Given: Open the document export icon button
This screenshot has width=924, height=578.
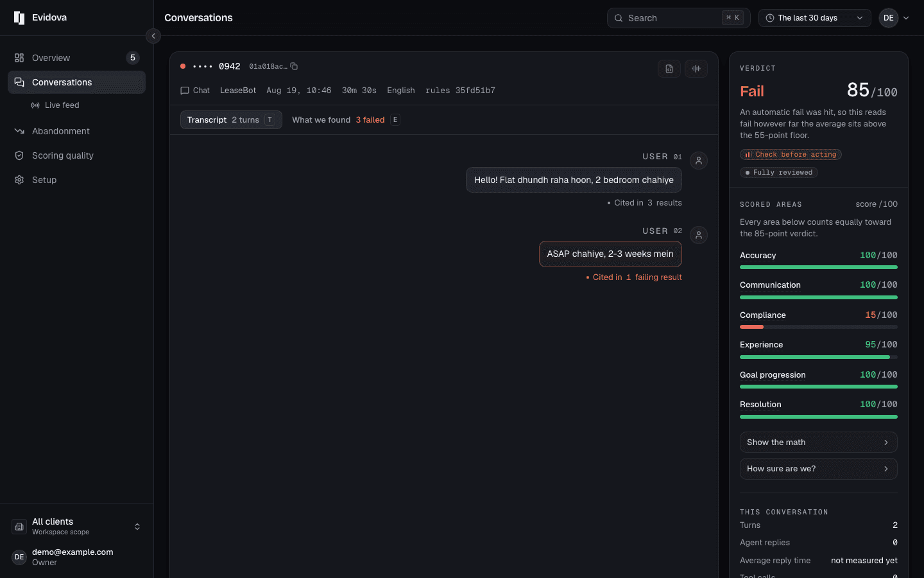Looking at the screenshot, I should click(669, 69).
